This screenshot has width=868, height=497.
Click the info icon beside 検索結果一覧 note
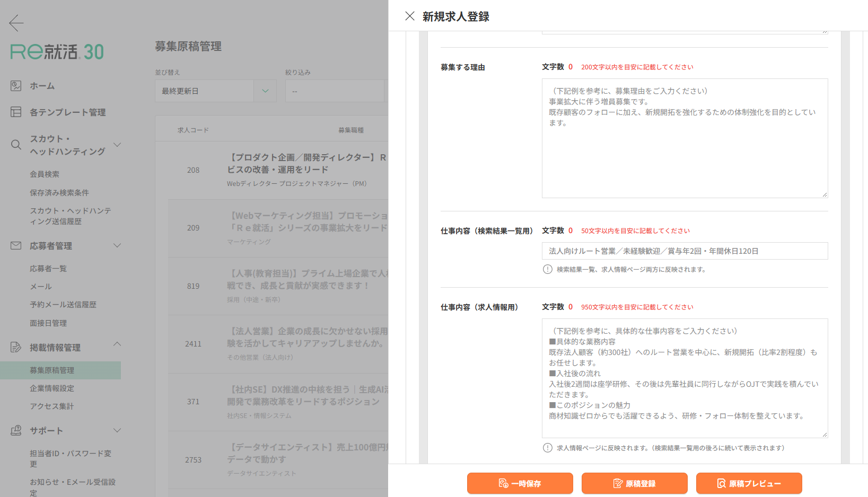(x=548, y=269)
